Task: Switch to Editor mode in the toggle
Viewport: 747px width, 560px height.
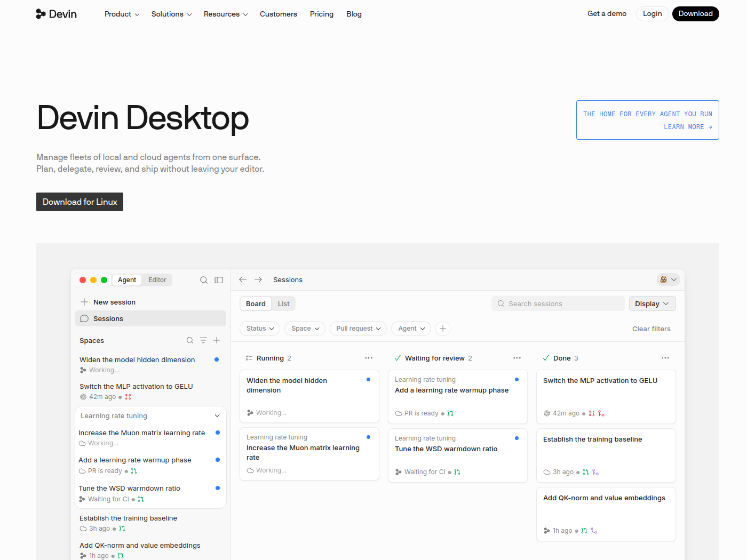Action: pos(157,280)
